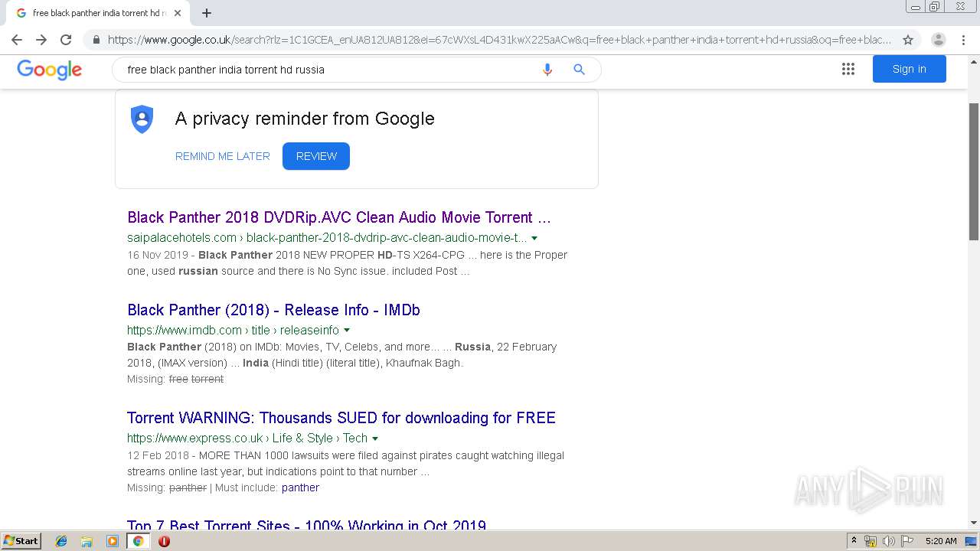Click the imdb.com releaseinfo URL breadcrumb
Image resolution: width=980 pixels, height=551 pixels.
[233, 331]
